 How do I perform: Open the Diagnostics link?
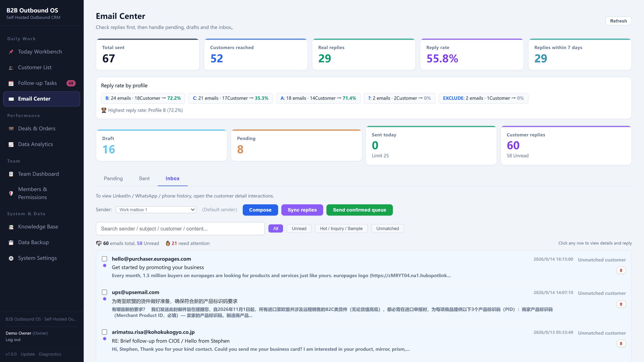[x=50, y=354]
